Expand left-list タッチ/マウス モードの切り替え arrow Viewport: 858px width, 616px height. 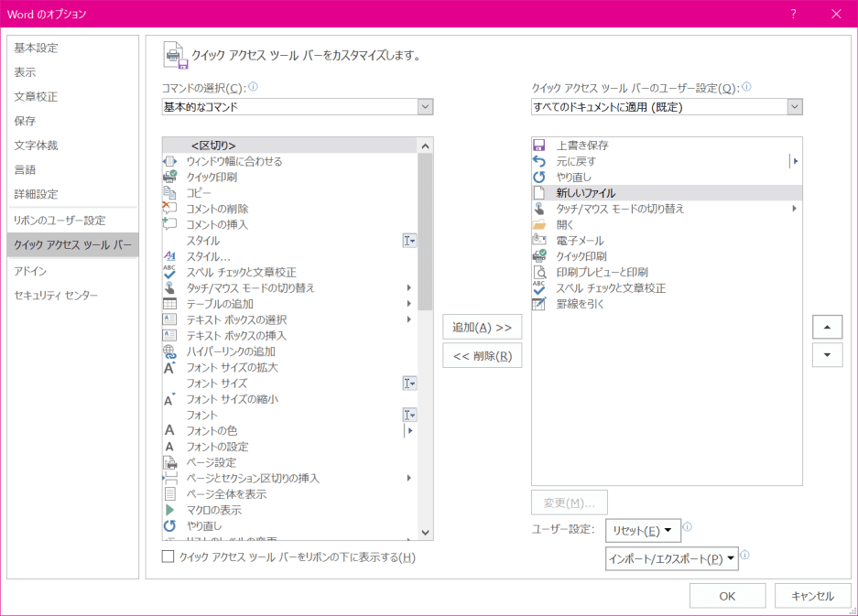pos(408,287)
